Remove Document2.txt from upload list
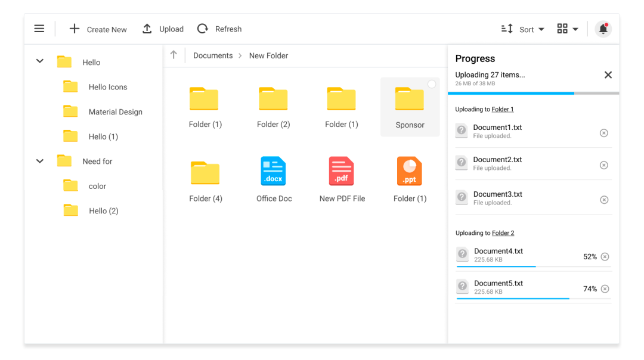Image resolution: width=644 pixels, height=360 pixels. pos(603,165)
